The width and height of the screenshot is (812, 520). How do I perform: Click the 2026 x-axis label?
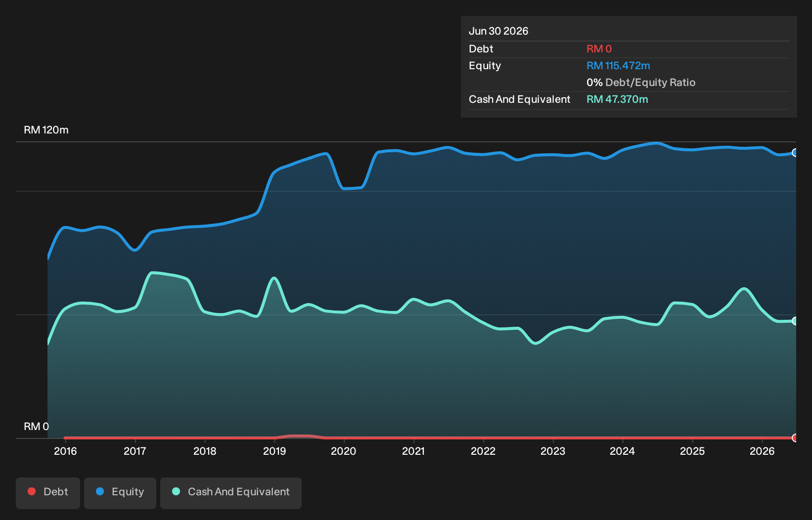[x=762, y=451]
